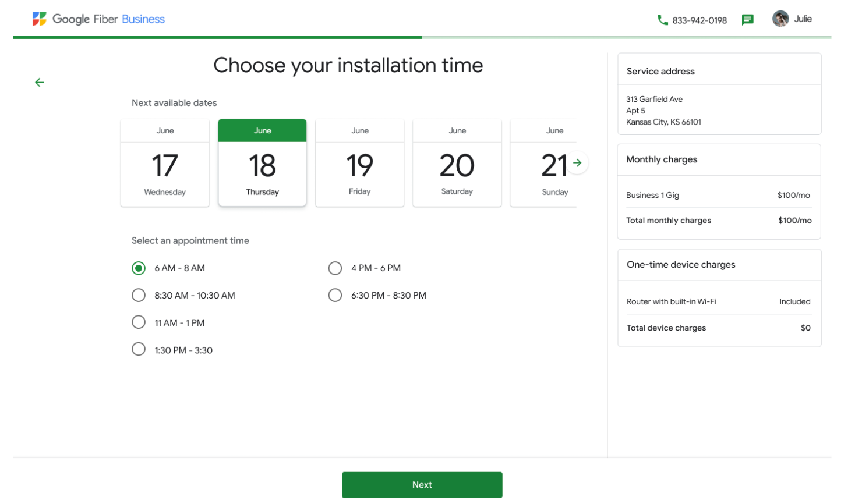Open the green chat message icon
855x504 pixels.
[x=748, y=20]
